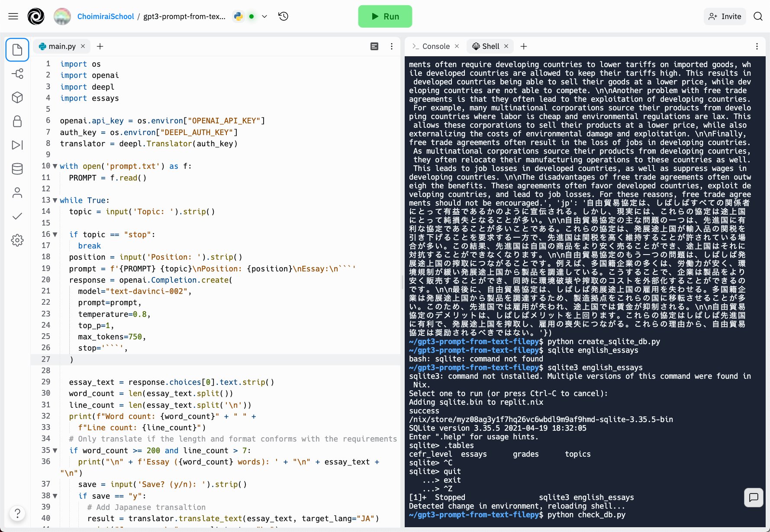The image size is (770, 532).
Task: Open the right pane options menu
Action: point(757,46)
